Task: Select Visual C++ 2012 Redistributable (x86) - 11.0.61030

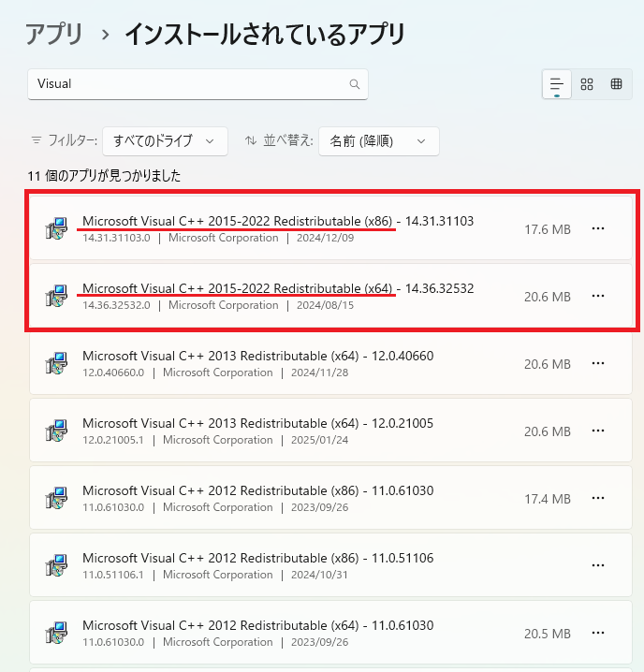Action: tap(257, 490)
